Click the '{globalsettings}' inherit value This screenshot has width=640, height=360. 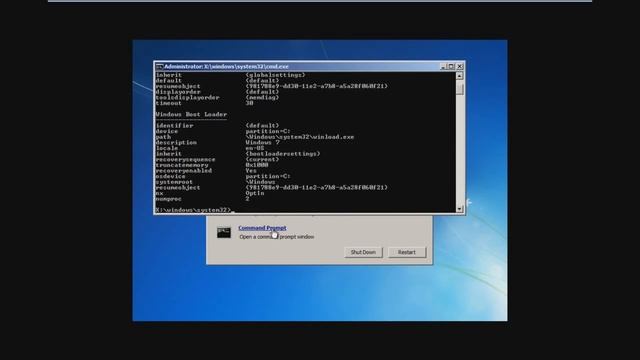click(275, 75)
